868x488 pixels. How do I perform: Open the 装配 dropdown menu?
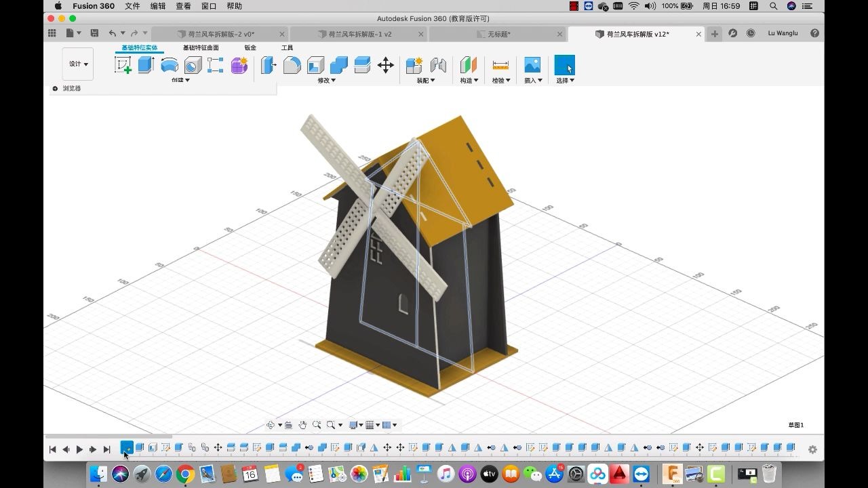tap(426, 80)
